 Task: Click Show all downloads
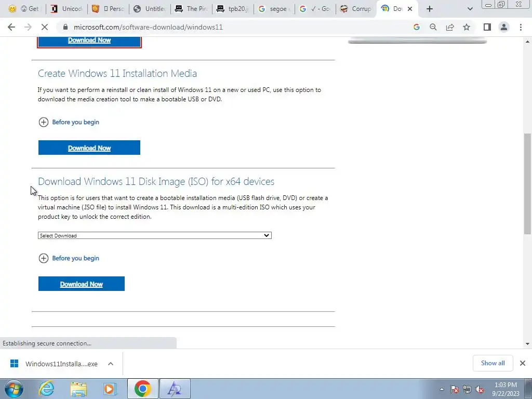(x=493, y=363)
